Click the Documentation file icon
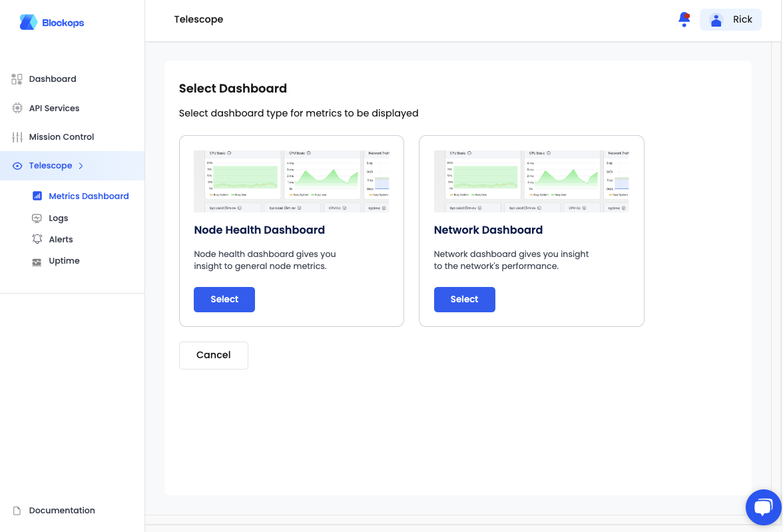 (x=17, y=511)
